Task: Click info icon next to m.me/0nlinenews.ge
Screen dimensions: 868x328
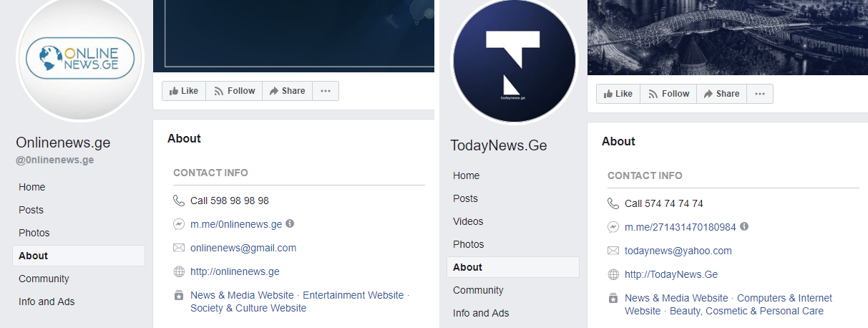Action: 290,223
